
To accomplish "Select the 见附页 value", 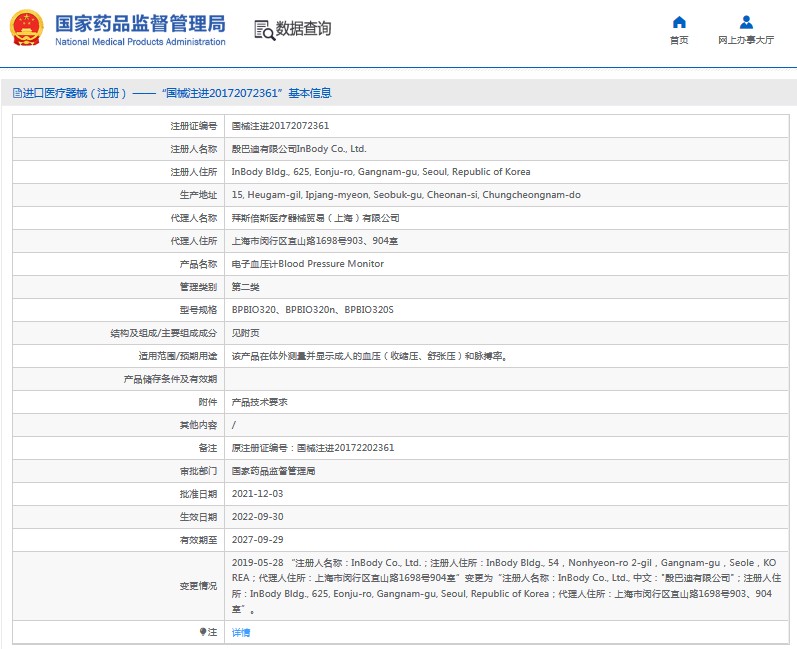I will click(246, 333).
